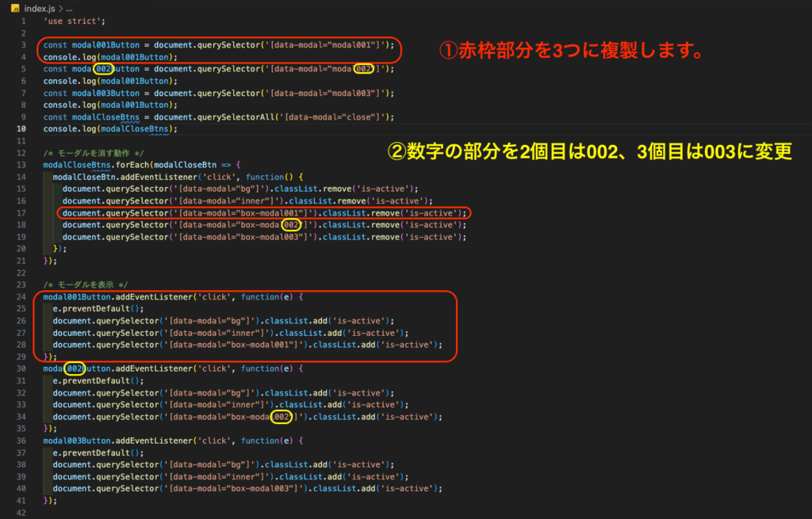
Task: Click the yellow-circled 002 inside line 34
Action: (281, 417)
